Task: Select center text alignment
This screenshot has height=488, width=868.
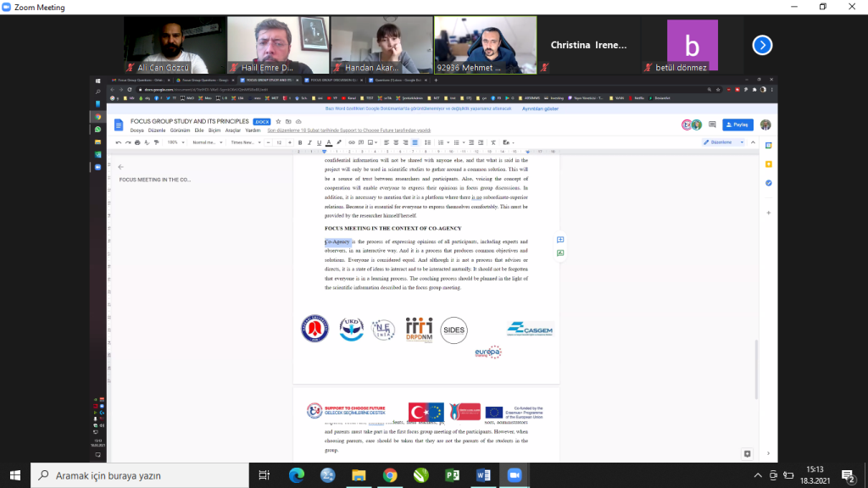Action: [x=396, y=142]
